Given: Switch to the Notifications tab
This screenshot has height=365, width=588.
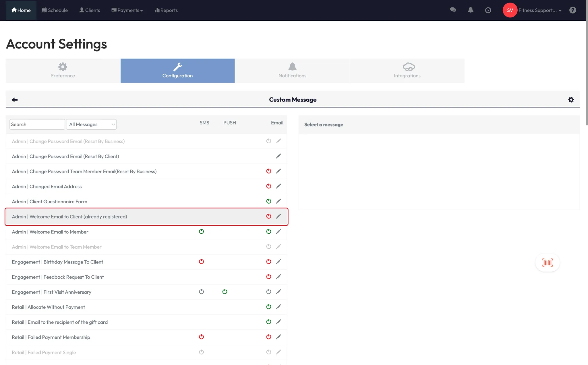Looking at the screenshot, I should point(292,71).
